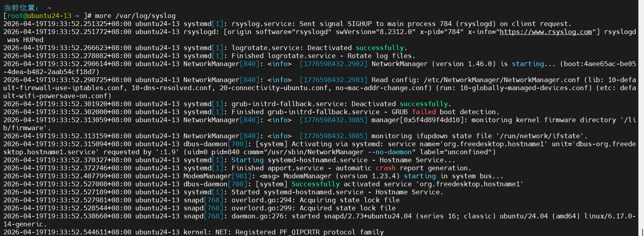
Task: Open the https://www.rsyslog.com link
Action: (546, 32)
